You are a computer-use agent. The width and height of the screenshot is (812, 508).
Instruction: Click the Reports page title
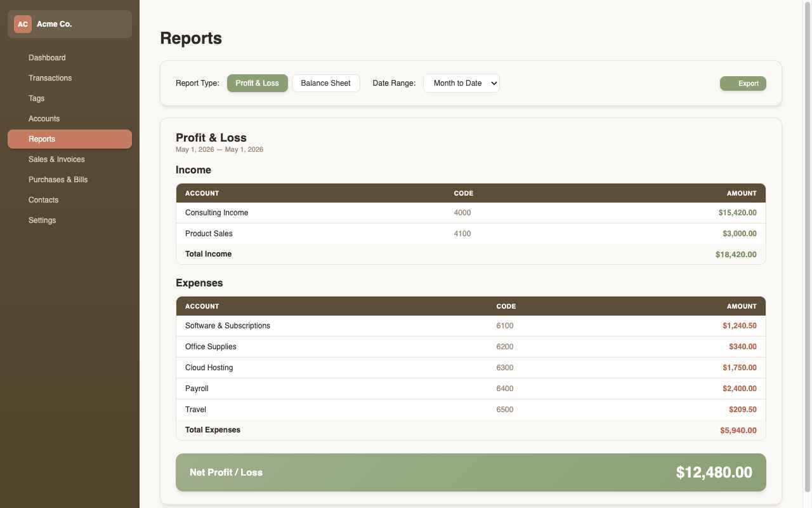point(191,38)
